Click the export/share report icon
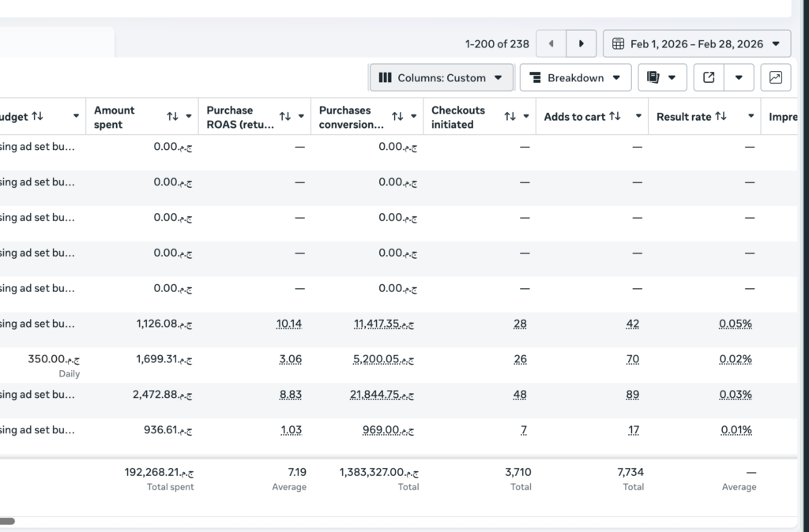The height and width of the screenshot is (532, 809). coord(709,78)
